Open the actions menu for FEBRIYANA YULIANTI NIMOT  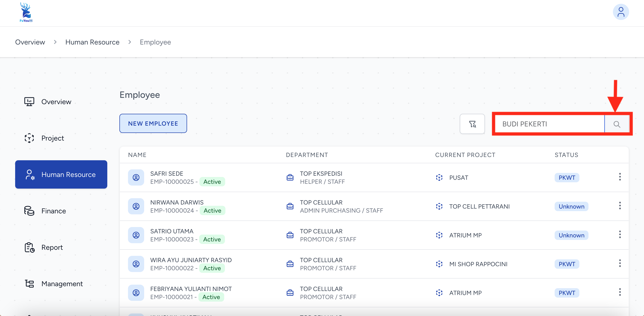(x=620, y=292)
